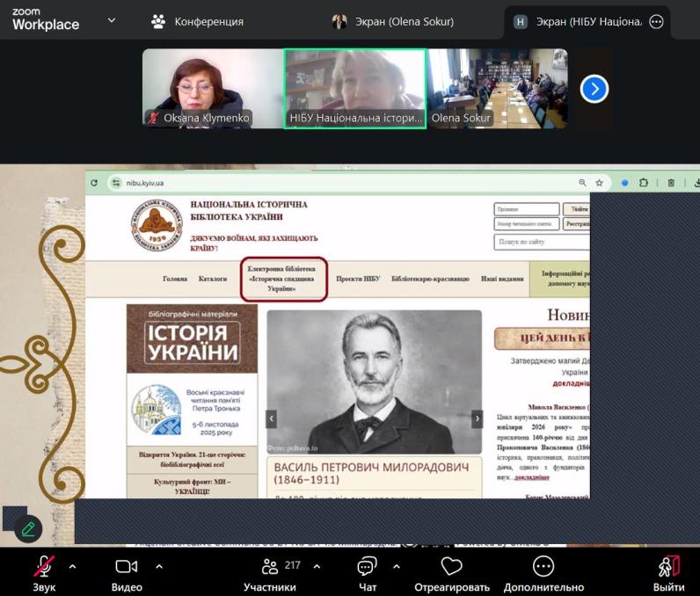
Task: Expand the video options arrow next to Видео
Action: [x=159, y=566]
